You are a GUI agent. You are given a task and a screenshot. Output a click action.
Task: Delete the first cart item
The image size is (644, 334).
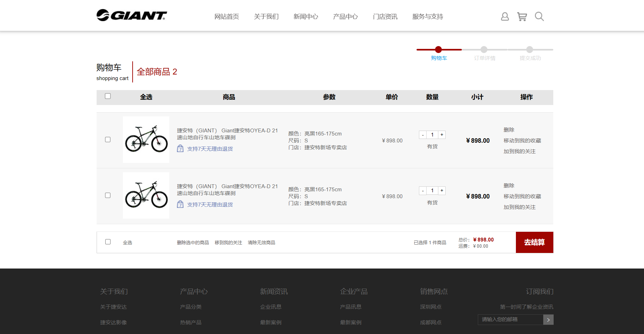(509, 130)
